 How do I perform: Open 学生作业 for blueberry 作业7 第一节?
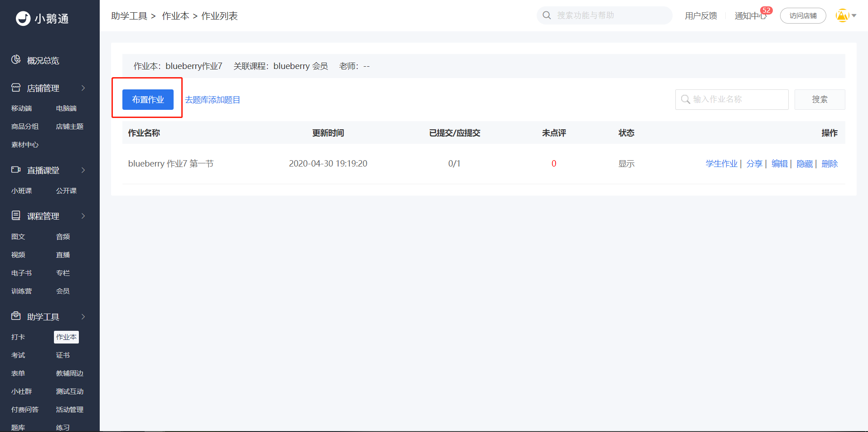click(x=721, y=164)
